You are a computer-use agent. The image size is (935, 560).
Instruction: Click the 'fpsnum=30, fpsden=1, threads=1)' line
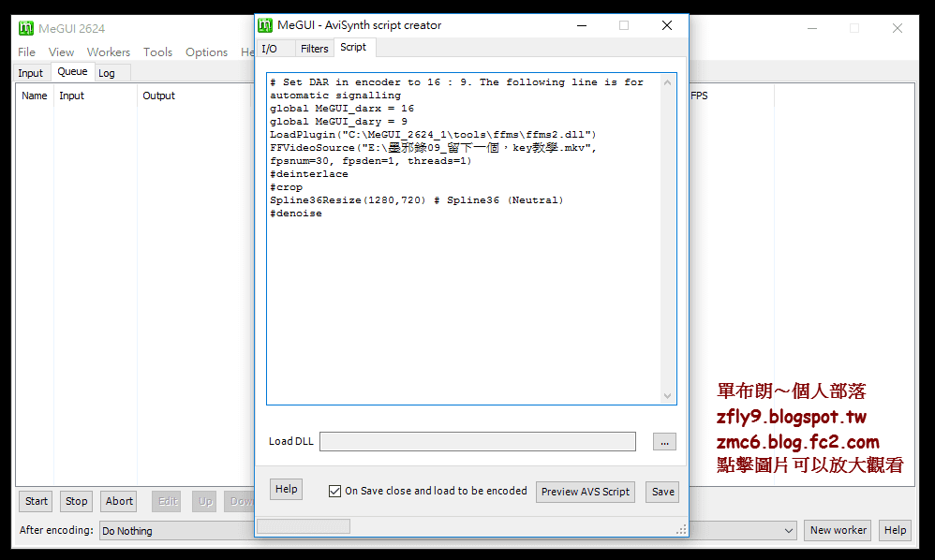(x=370, y=161)
